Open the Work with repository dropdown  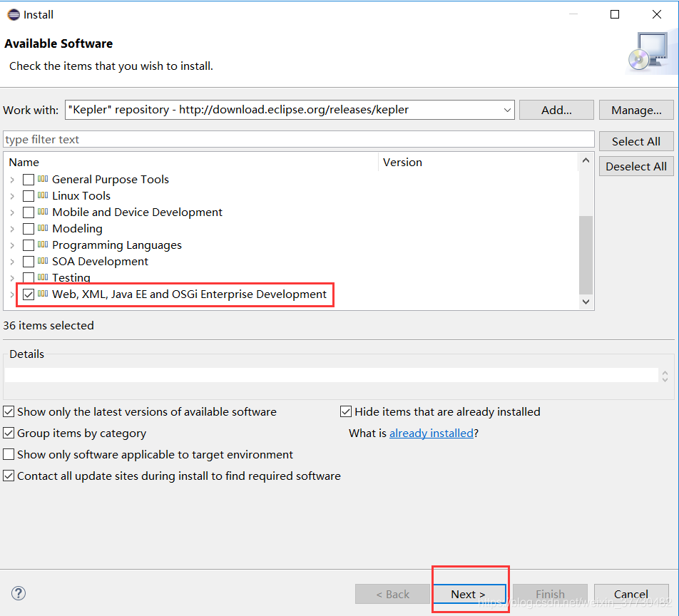508,110
